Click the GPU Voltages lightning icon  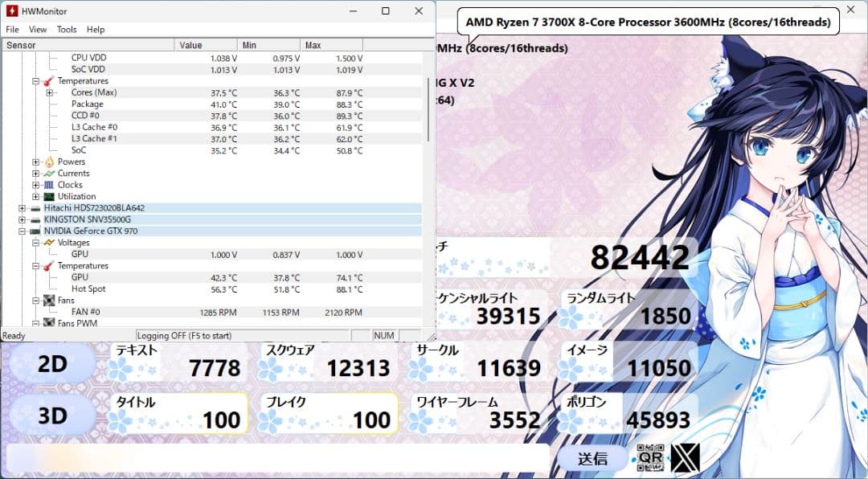(49, 243)
